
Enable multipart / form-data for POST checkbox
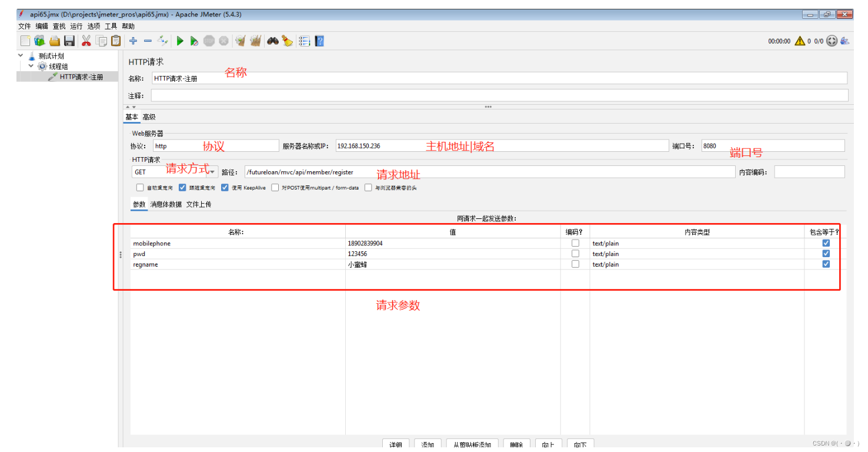click(x=275, y=188)
